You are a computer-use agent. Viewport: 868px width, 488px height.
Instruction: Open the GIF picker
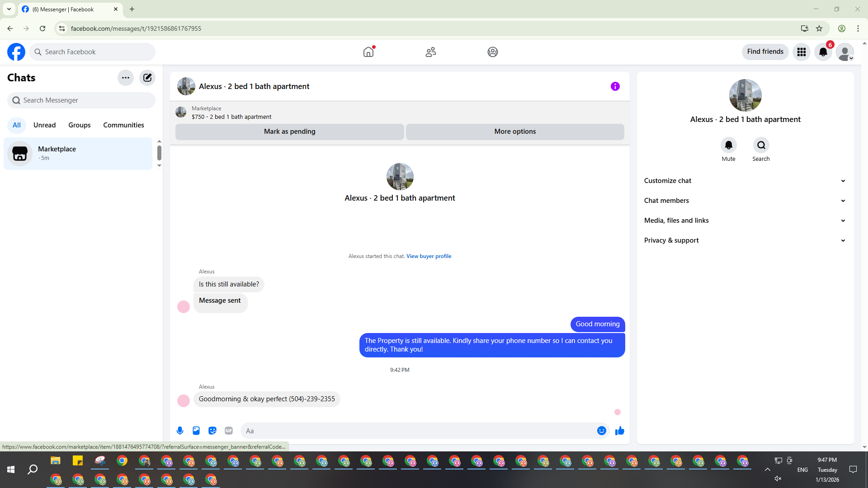coord(229,431)
